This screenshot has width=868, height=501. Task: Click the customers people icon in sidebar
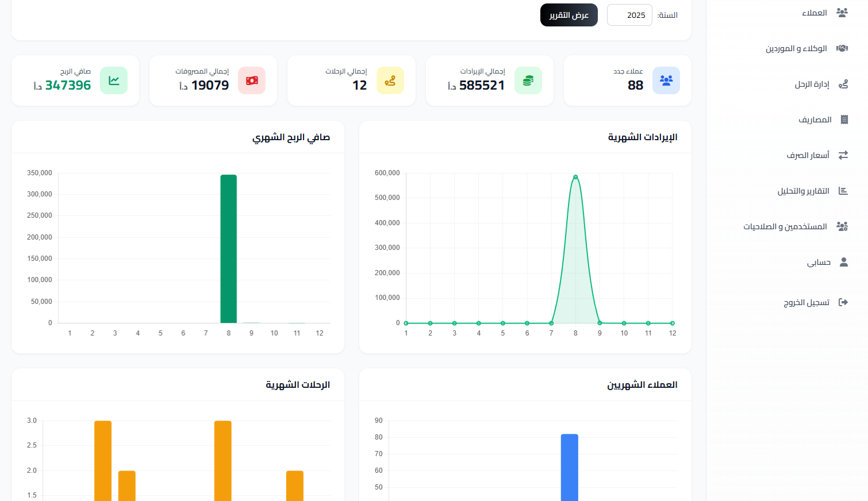coord(842,13)
